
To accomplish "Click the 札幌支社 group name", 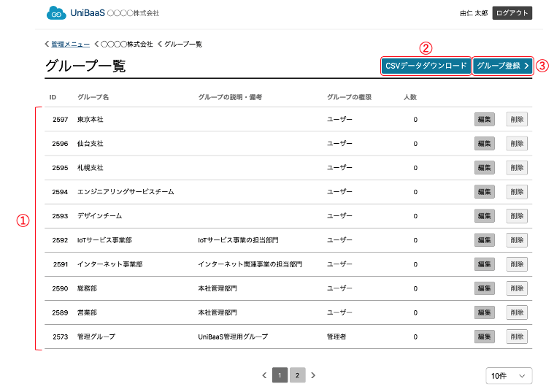I will (x=90, y=168).
